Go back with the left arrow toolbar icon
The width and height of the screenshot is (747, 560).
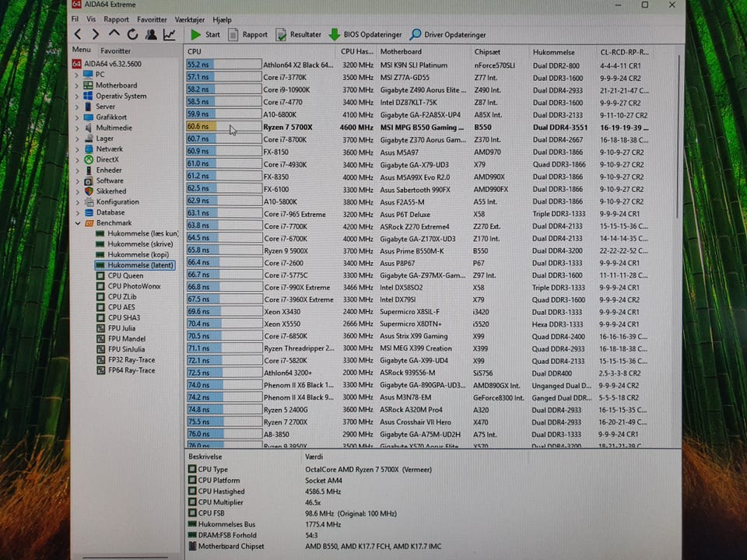coord(78,34)
